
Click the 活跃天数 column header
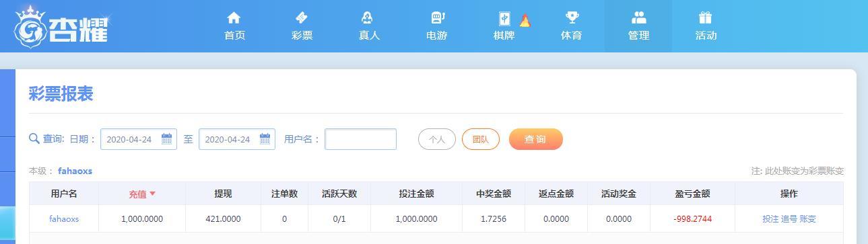339,194
